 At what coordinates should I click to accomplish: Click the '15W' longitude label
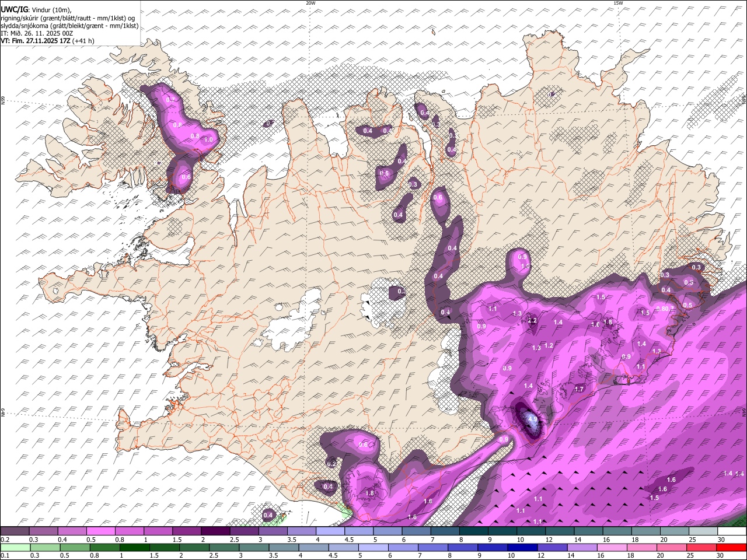(618, 3)
